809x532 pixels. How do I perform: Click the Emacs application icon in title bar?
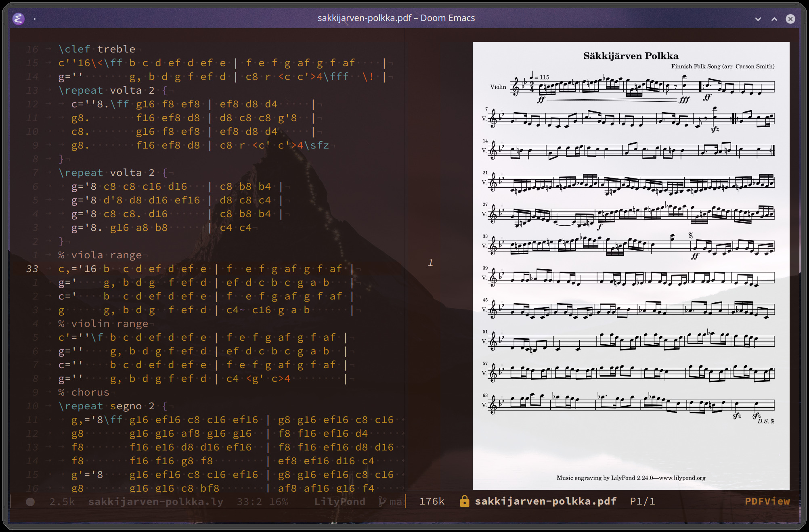pos(19,19)
